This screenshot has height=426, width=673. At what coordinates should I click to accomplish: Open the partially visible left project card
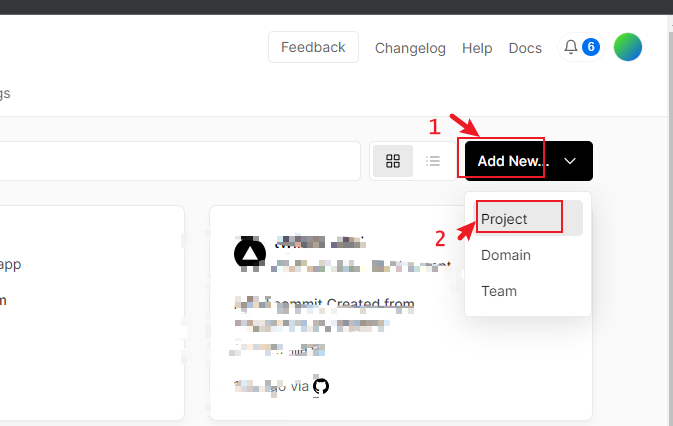click(x=90, y=312)
